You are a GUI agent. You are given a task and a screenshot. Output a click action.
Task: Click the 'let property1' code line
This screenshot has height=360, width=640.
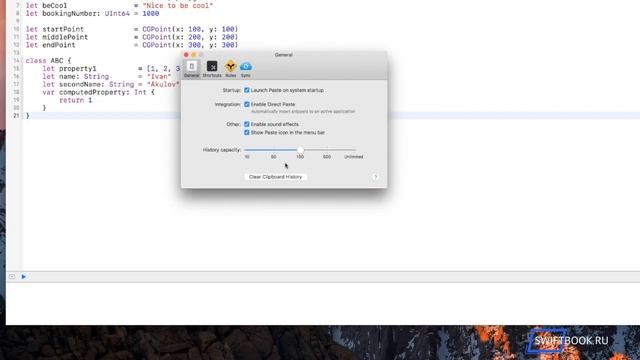(x=111, y=69)
